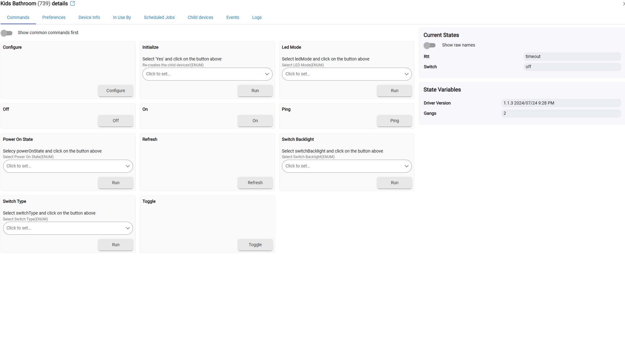Click the Current States heading
Viewport: 625px width, 364px height.
point(441,35)
